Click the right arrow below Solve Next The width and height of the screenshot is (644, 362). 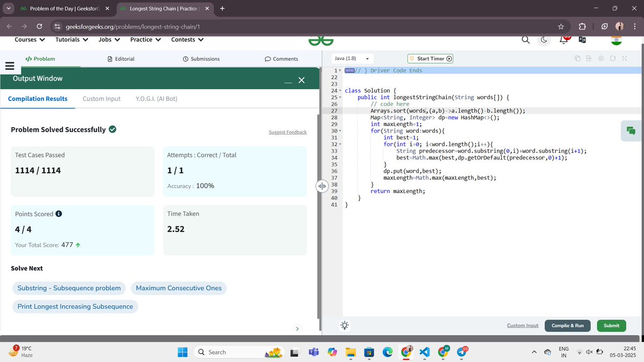pyautogui.click(x=297, y=328)
